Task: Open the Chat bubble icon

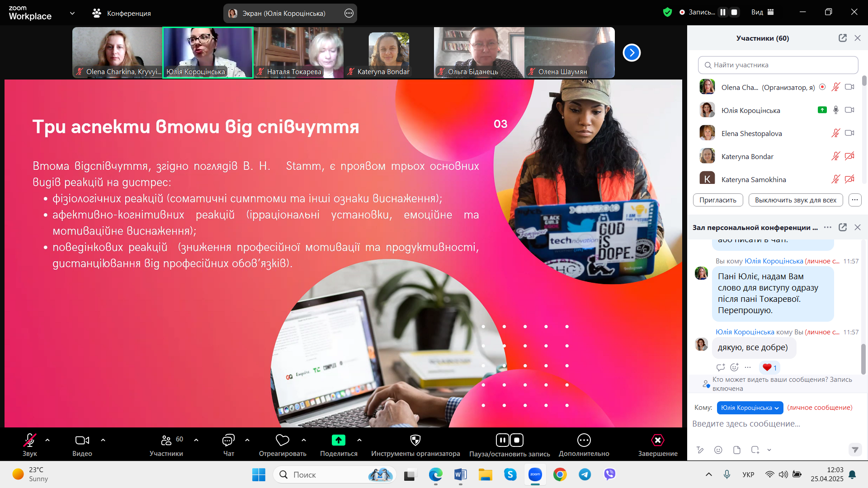Action: point(228,440)
